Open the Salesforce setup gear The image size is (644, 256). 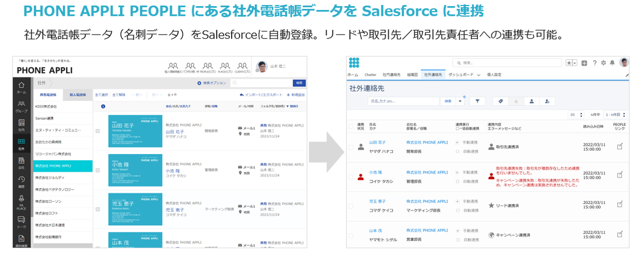click(604, 63)
